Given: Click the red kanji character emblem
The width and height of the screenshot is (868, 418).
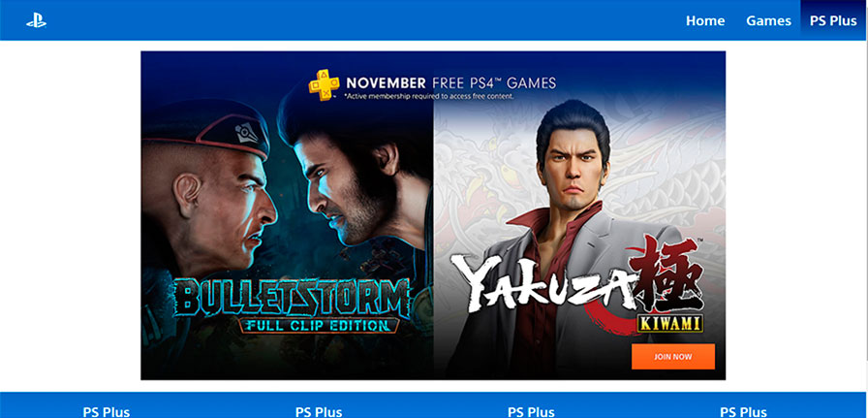Looking at the screenshot, I should pos(667,273).
